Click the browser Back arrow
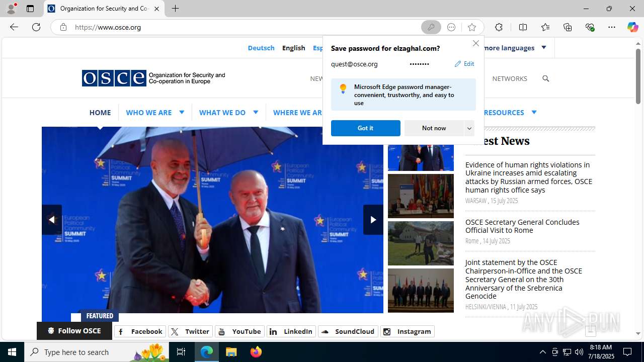644x362 pixels. 14,27
